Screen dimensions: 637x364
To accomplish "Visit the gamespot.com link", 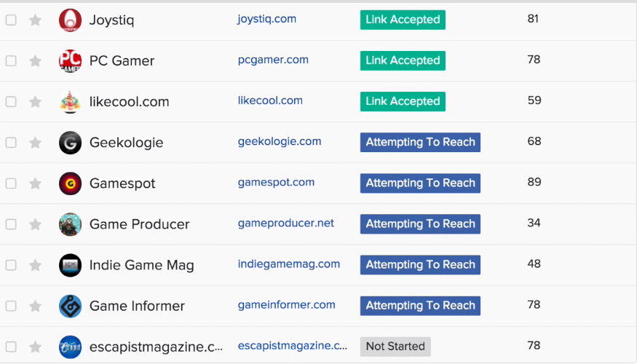I will click(x=276, y=182).
